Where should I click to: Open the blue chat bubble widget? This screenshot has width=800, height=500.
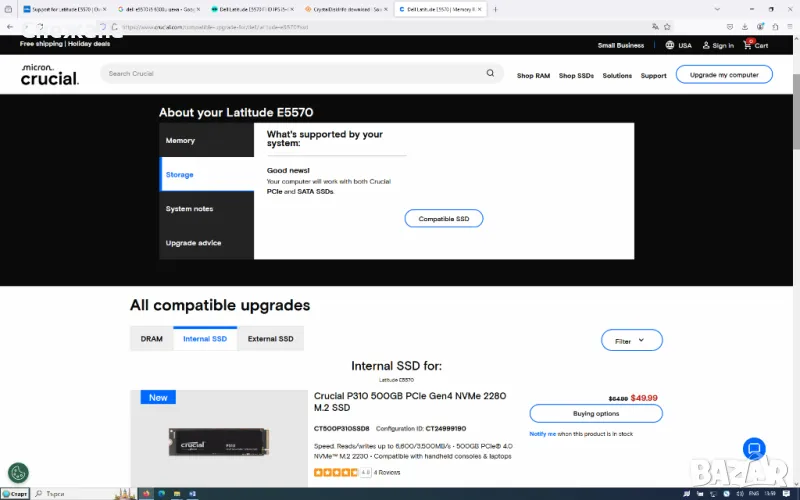(x=754, y=449)
